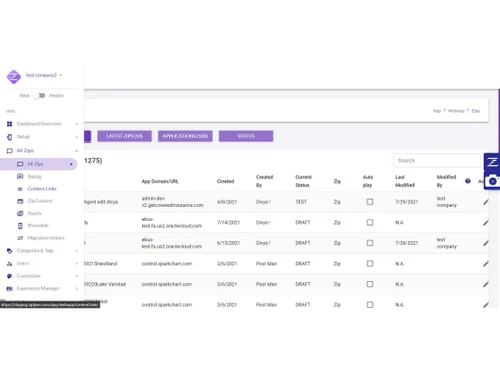Viewport: 500px width, 375px height.
Task: Click the Setup icon in sidebar
Action: [9, 137]
